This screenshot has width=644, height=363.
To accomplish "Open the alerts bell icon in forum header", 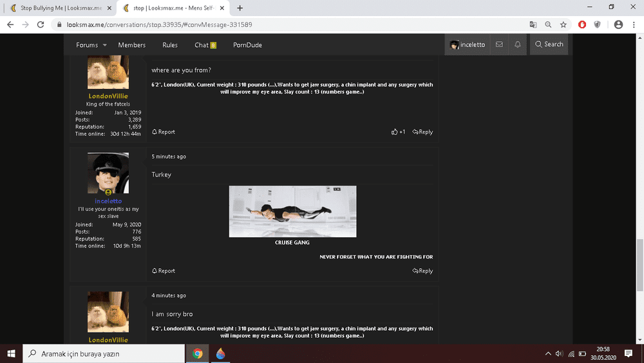I will (518, 44).
